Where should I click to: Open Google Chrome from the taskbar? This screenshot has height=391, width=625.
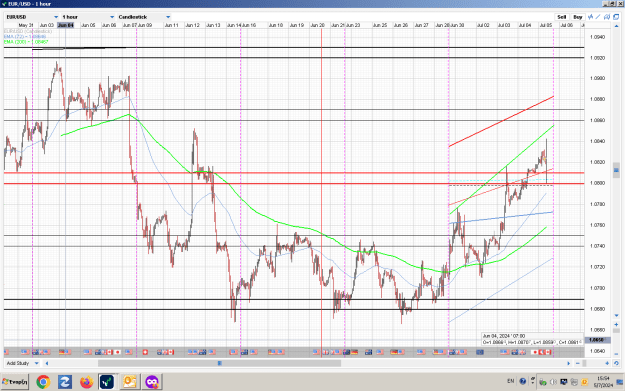pos(43,382)
